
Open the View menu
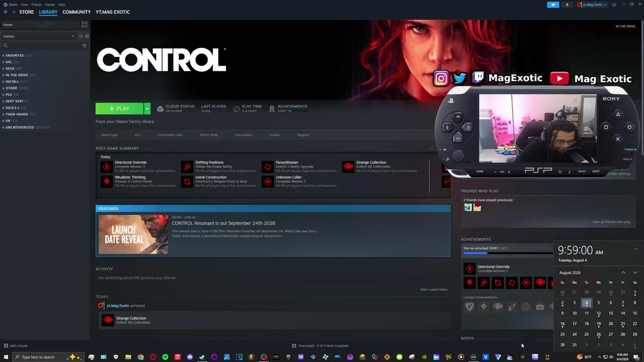[x=24, y=5]
